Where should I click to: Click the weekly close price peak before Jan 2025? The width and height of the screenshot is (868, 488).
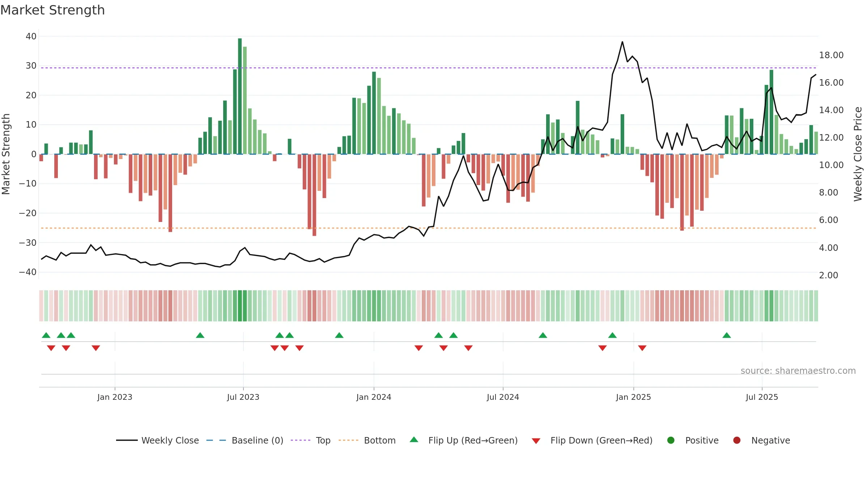pyautogui.click(x=622, y=42)
